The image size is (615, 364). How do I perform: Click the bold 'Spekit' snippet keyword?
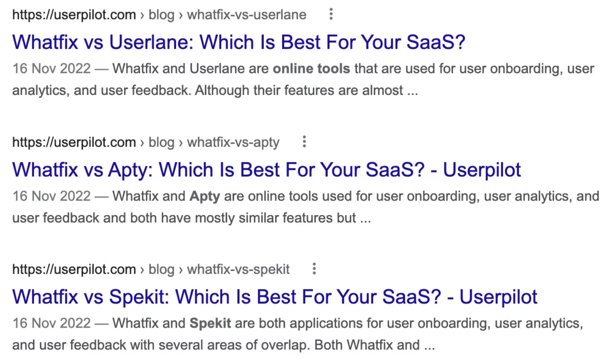point(210,323)
